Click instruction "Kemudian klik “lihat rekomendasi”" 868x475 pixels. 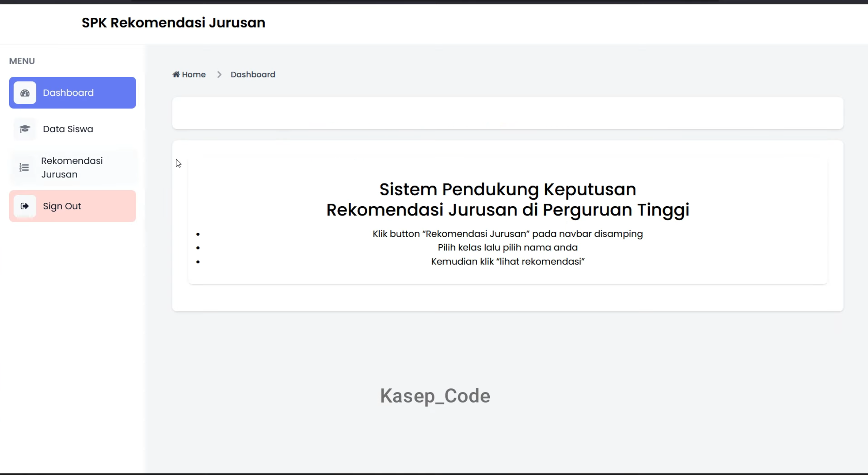pos(508,261)
